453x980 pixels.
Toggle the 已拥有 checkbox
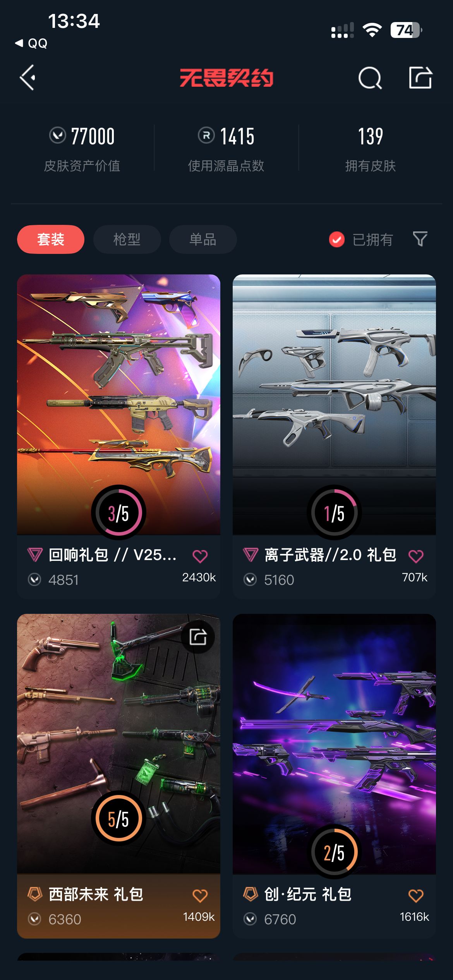click(x=337, y=240)
